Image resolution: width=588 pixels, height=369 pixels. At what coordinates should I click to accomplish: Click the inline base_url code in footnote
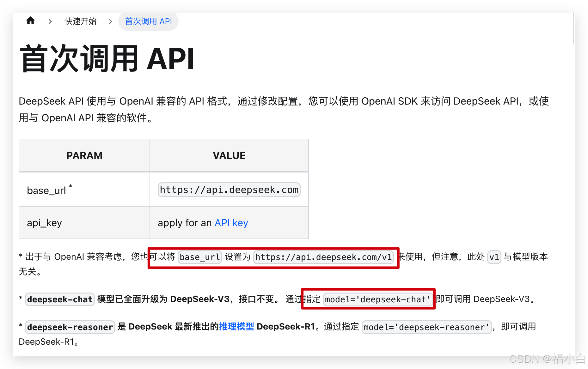200,257
